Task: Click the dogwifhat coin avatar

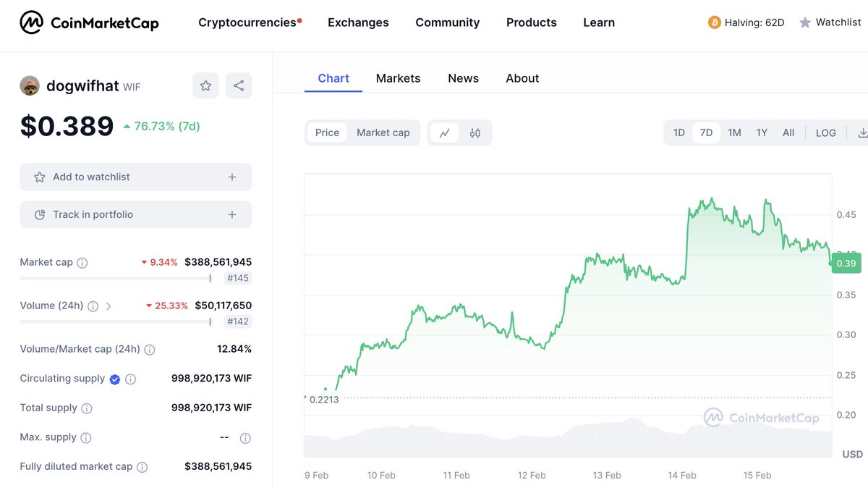Action: pos(30,86)
